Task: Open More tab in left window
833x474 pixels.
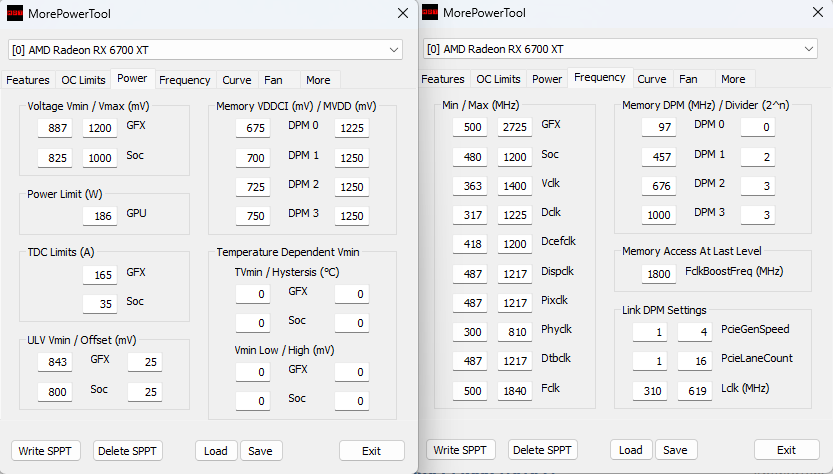Action: pyautogui.click(x=318, y=80)
